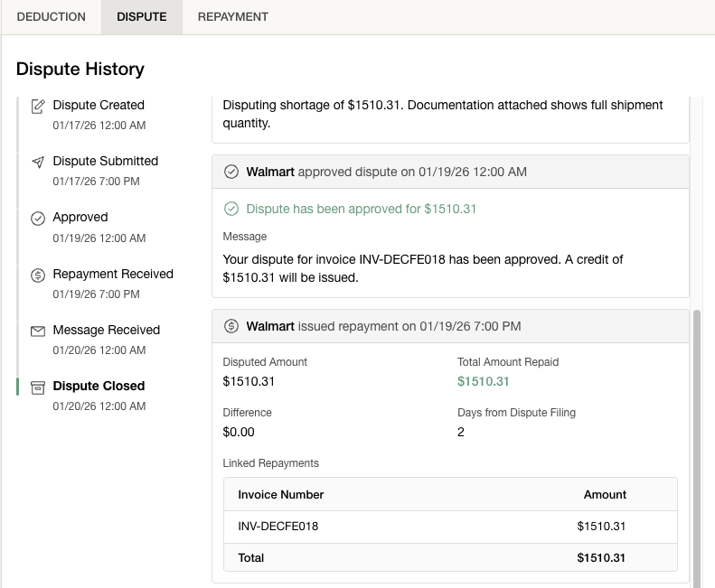Select the Dispute tab
The image size is (715, 588).
142,17
